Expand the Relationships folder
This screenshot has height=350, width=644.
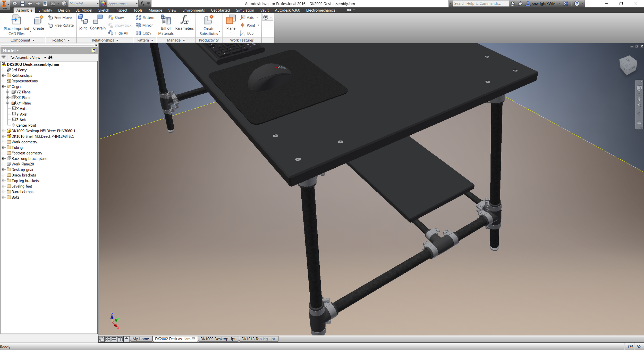pyautogui.click(x=3, y=75)
